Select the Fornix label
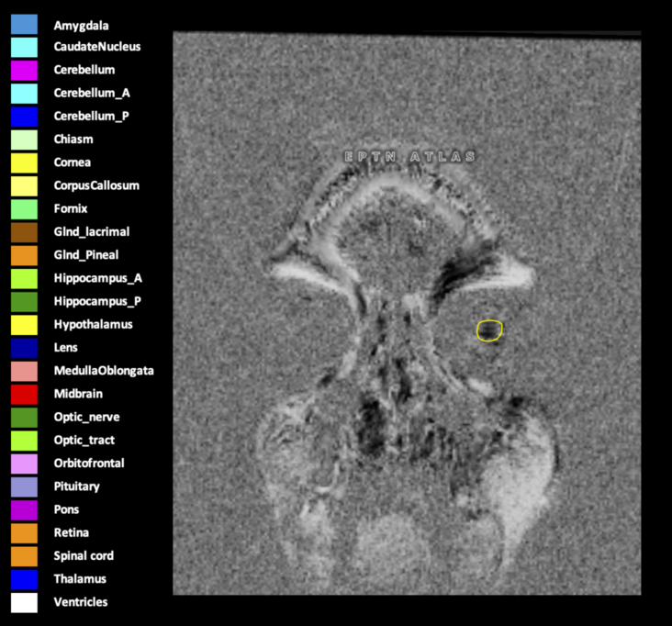Image resolution: width=672 pixels, height=626 pixels. click(x=71, y=208)
